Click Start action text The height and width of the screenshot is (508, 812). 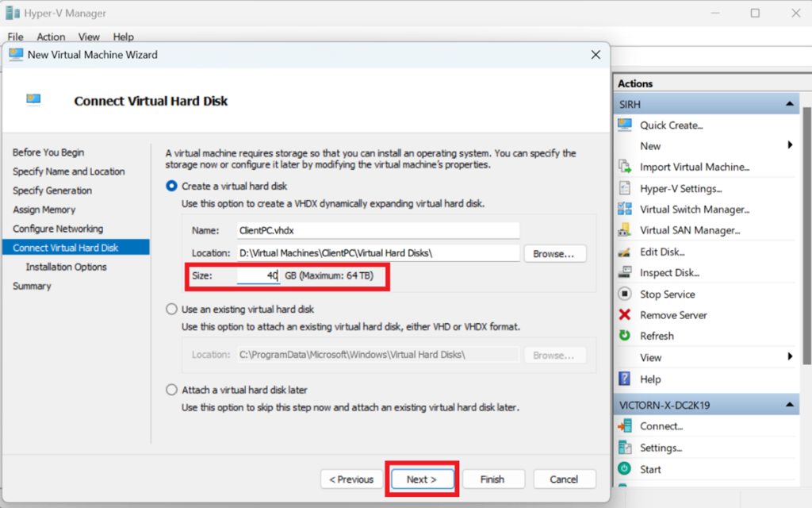(650, 469)
